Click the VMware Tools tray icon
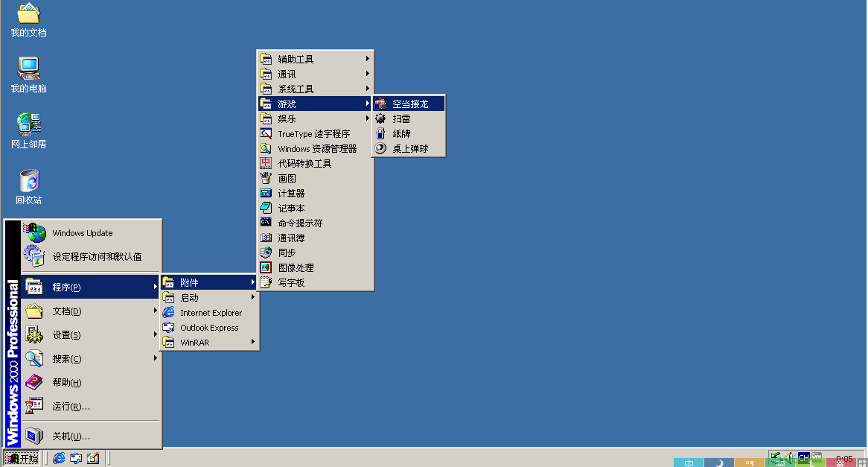The height and width of the screenshot is (467, 868). 817,457
